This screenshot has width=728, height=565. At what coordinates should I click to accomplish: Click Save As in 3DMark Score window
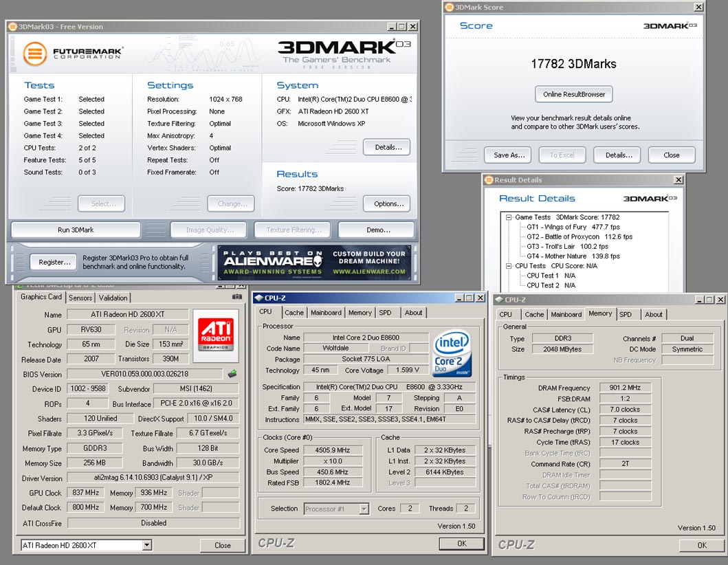509,155
